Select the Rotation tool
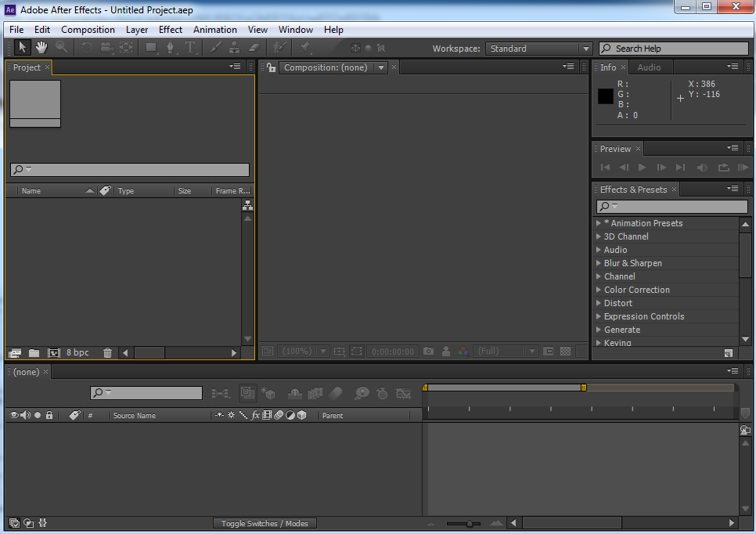The height and width of the screenshot is (534, 756). point(87,47)
